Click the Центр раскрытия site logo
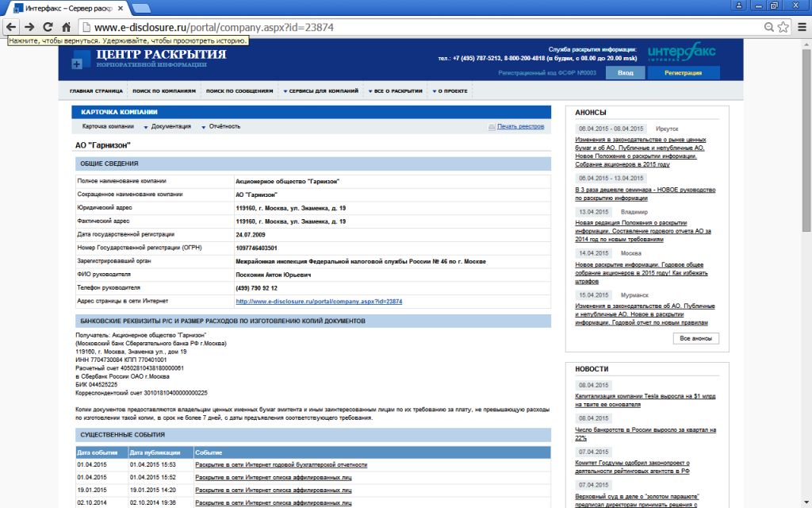The height and width of the screenshot is (508, 812). coord(149,58)
